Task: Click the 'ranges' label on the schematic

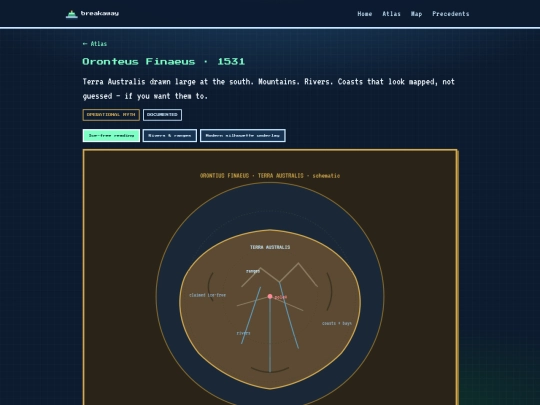Action: coord(253,271)
